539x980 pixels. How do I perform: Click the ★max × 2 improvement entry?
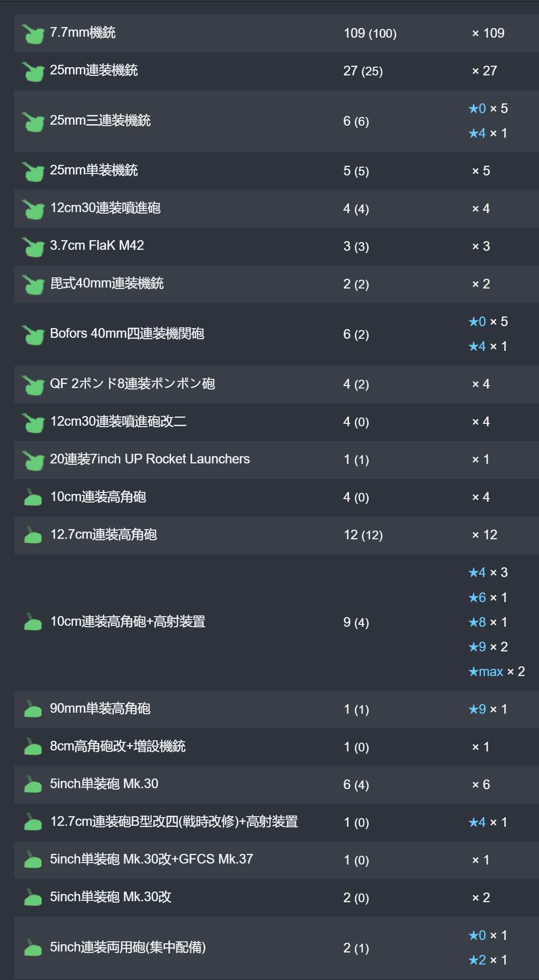click(x=496, y=672)
